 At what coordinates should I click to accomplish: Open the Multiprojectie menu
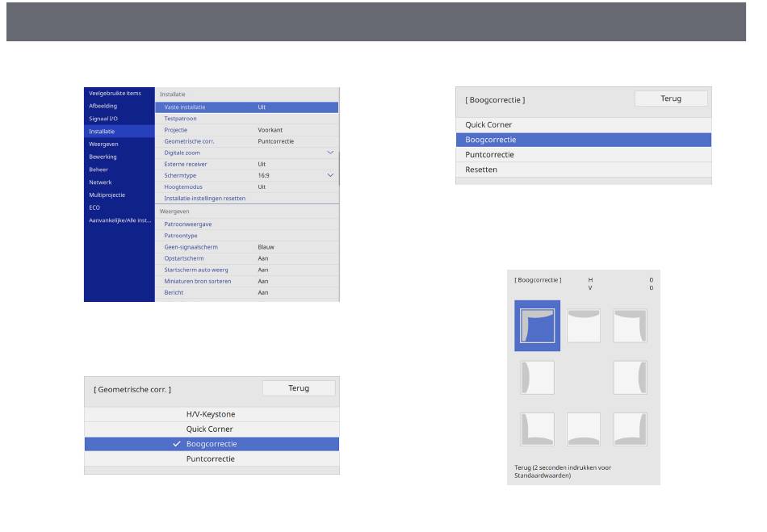[119, 195]
